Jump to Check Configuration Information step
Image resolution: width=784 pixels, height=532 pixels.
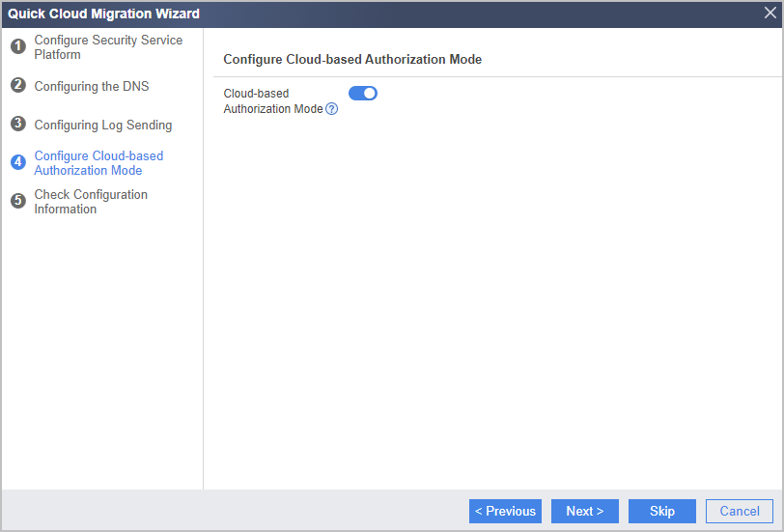(x=91, y=202)
